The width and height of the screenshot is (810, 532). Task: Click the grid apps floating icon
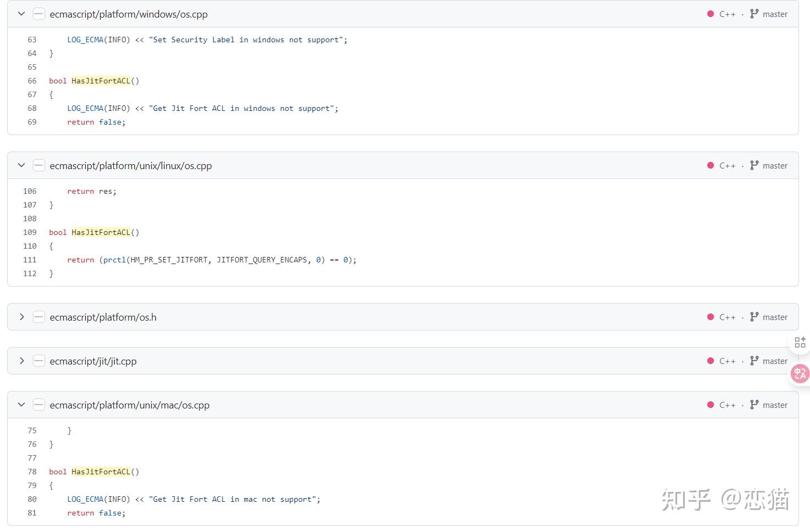(800, 343)
